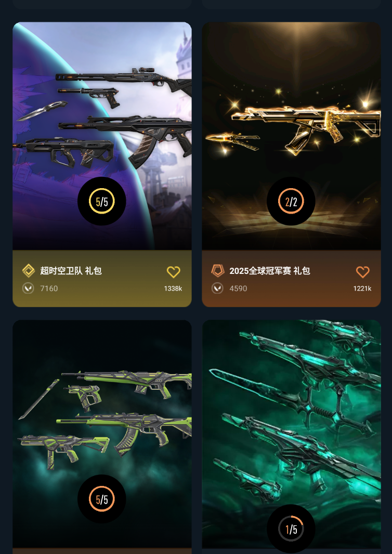Click the orange pentagon tier icon beside 2025全球冠军赛
The height and width of the screenshot is (554, 392).
218,271
